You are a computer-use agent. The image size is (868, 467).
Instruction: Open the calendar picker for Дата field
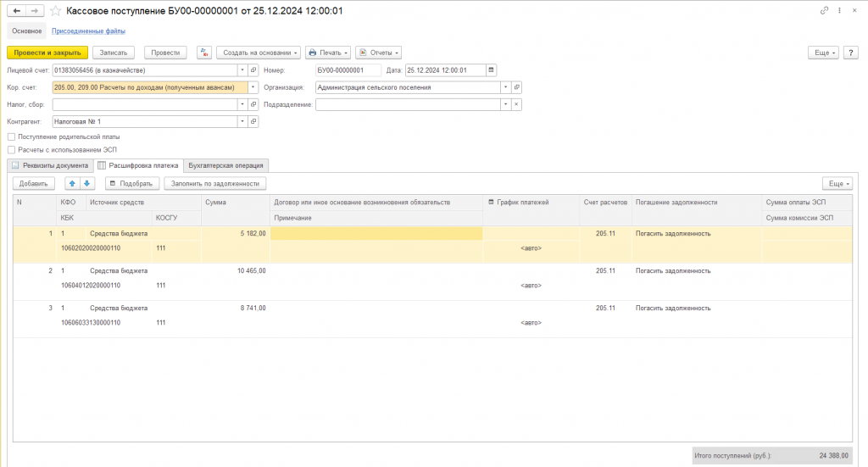491,70
